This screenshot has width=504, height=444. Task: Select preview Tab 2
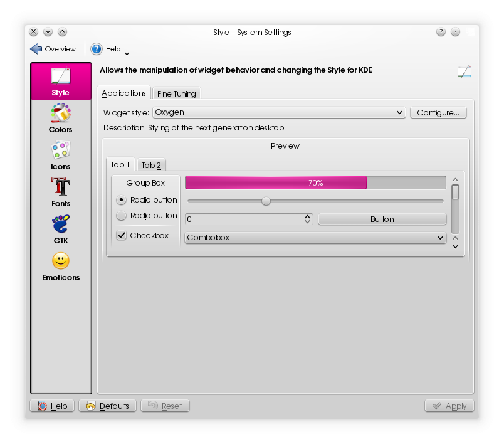(151, 166)
